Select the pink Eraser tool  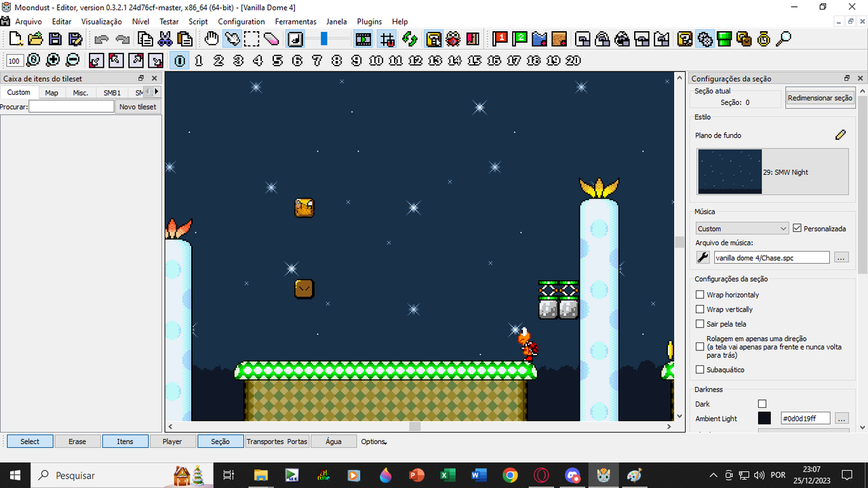pyautogui.click(x=272, y=39)
